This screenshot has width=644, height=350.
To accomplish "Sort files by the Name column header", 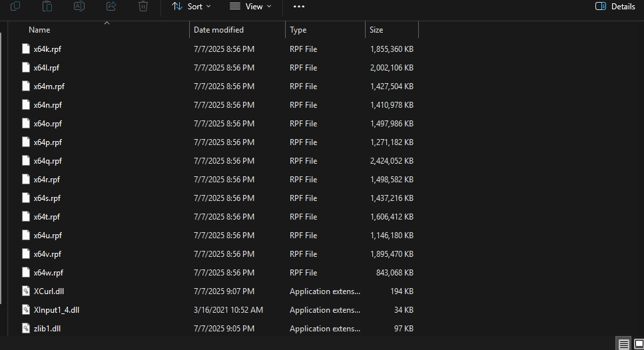I will tap(39, 30).
